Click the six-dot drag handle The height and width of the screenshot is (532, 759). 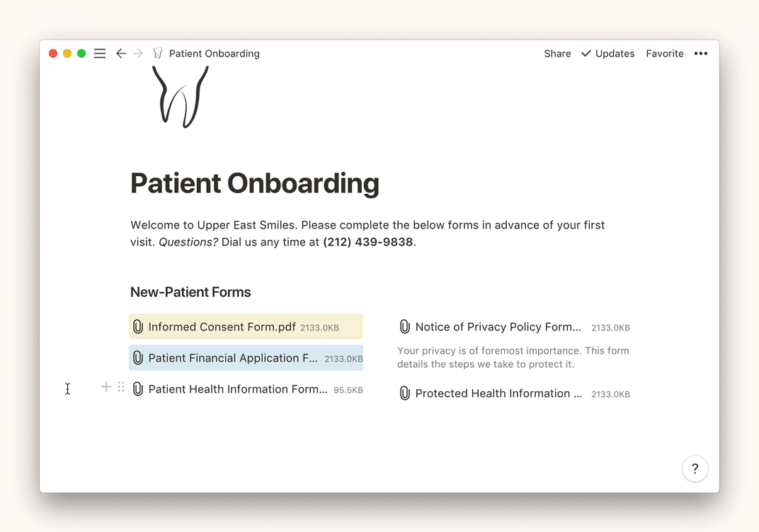[121, 387]
